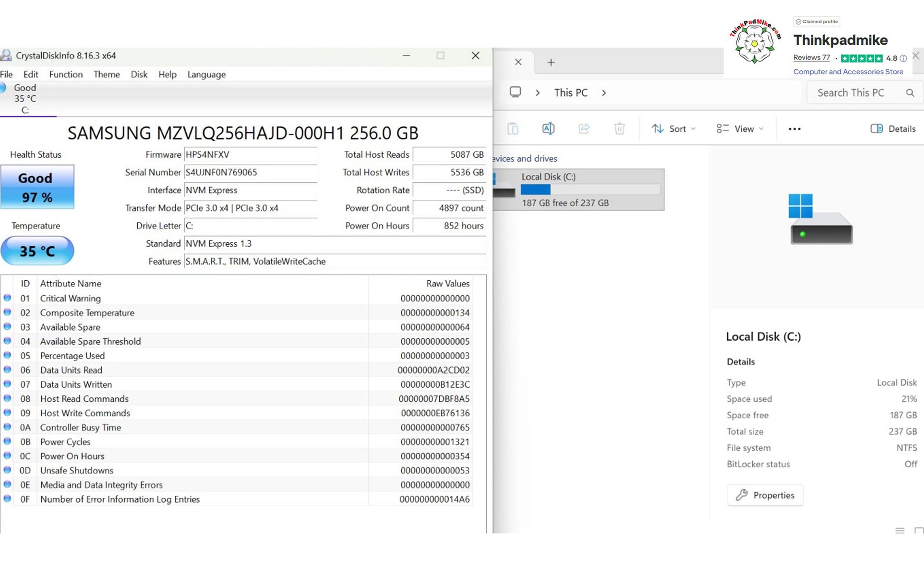
Task: Select the Local Disk (C:) drive tile
Action: [x=578, y=190]
